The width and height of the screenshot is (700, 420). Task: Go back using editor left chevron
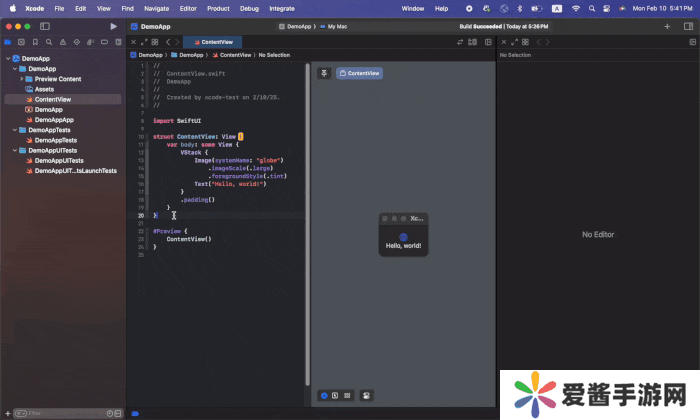click(168, 43)
